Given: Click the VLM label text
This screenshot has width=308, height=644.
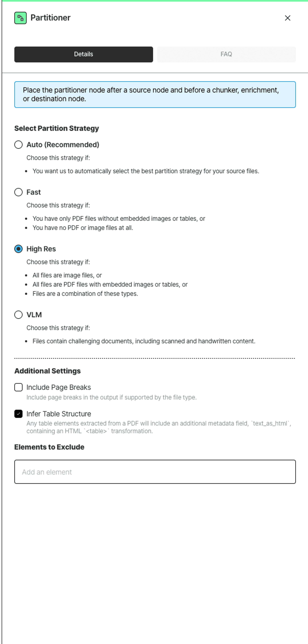Looking at the screenshot, I should (x=34, y=315).
